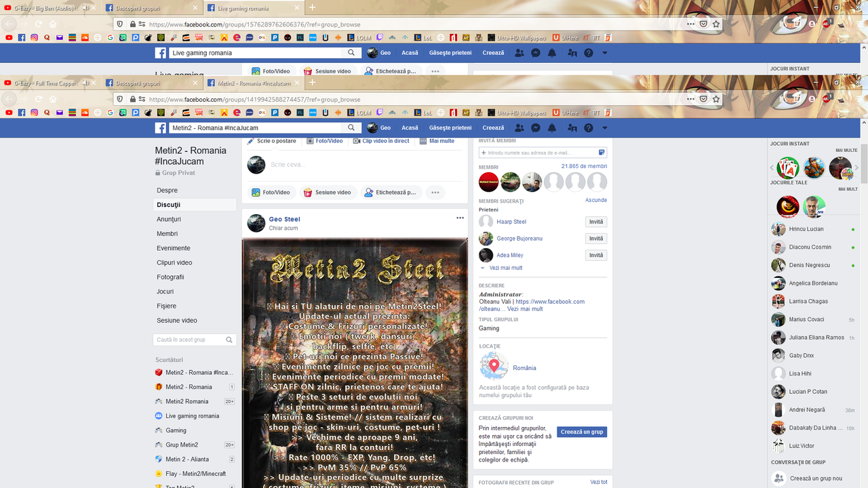Click Creează un grup button

(x=582, y=432)
